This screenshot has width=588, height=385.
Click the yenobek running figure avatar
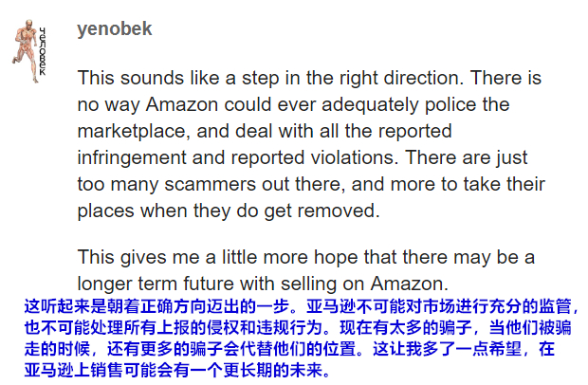coord(26,51)
